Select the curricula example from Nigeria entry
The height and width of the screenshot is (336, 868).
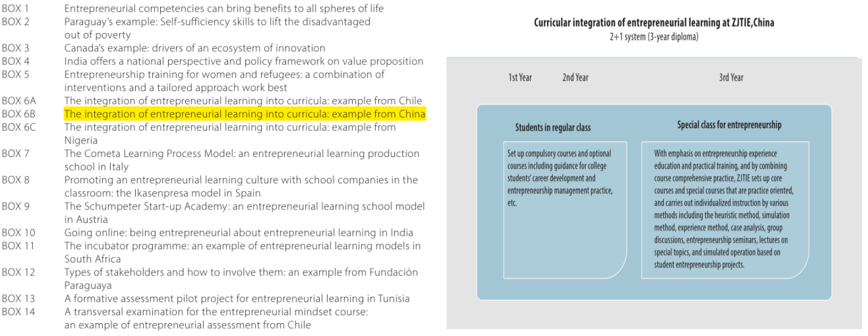pyautogui.click(x=230, y=128)
